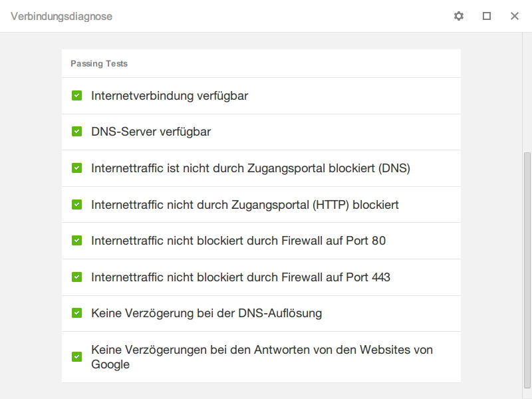Viewport: 532px width, 399px height.
Task: Click green check for Zugangsportal blockiert (DNS) row
Action: 76,168
